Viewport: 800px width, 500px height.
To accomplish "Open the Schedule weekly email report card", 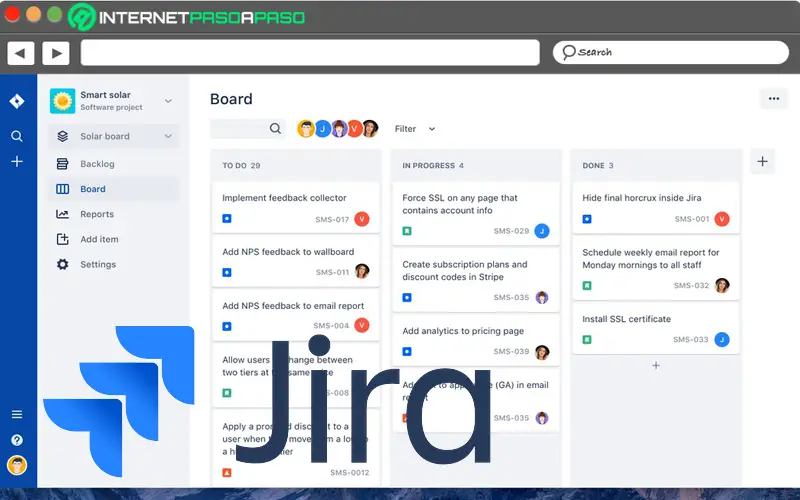I will point(656,268).
